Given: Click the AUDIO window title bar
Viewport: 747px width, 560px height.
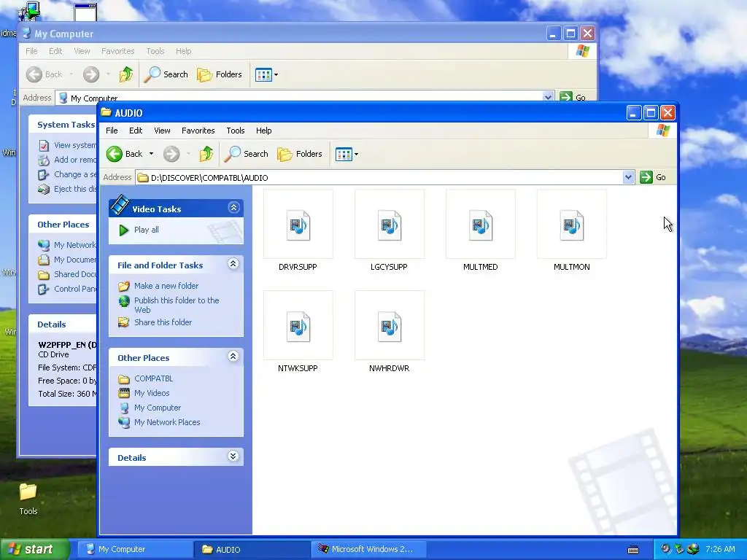Looking at the screenshot, I should (x=362, y=113).
